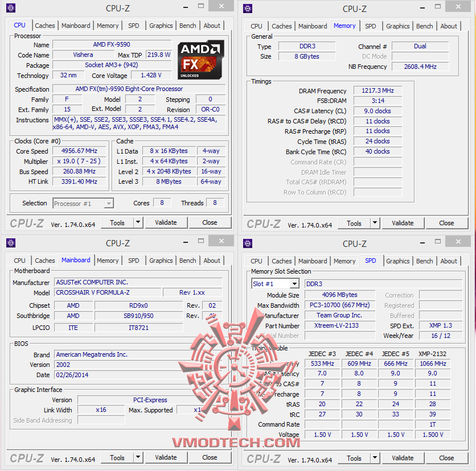Click CAS# Latency value 9.0 clocks
The height and width of the screenshot is (471, 476).
pos(377,111)
